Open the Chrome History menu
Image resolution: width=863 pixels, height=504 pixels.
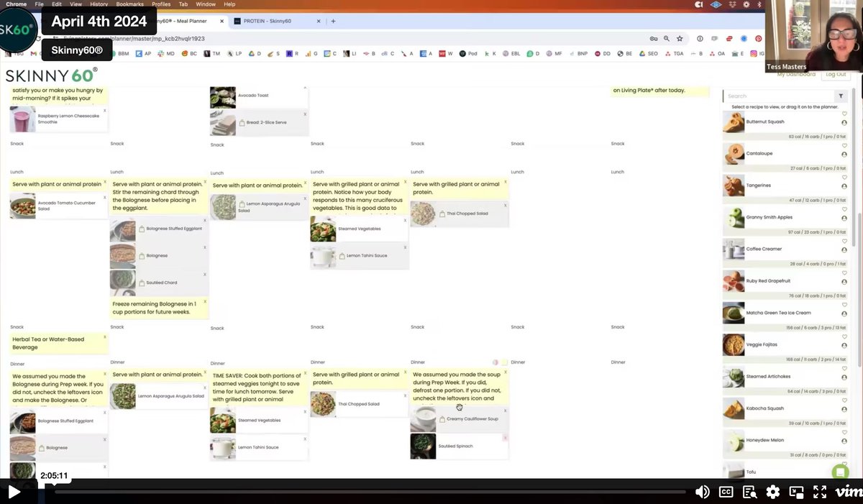click(99, 4)
